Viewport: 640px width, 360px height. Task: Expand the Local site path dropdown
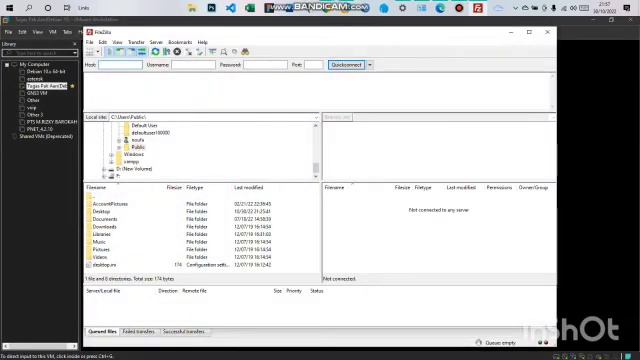click(316, 118)
